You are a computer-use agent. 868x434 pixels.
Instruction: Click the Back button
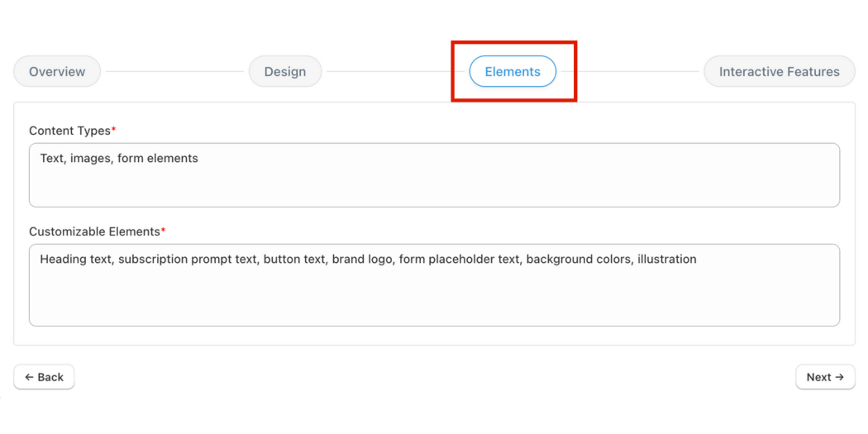coord(44,377)
